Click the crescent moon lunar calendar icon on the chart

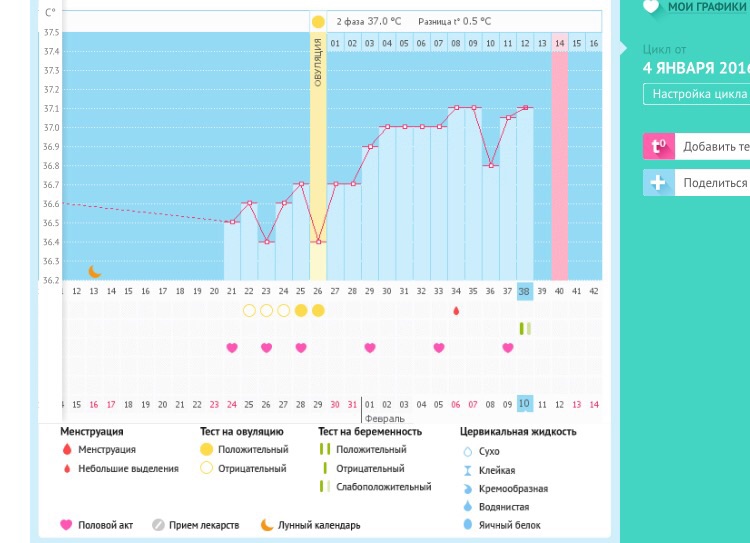(95, 271)
